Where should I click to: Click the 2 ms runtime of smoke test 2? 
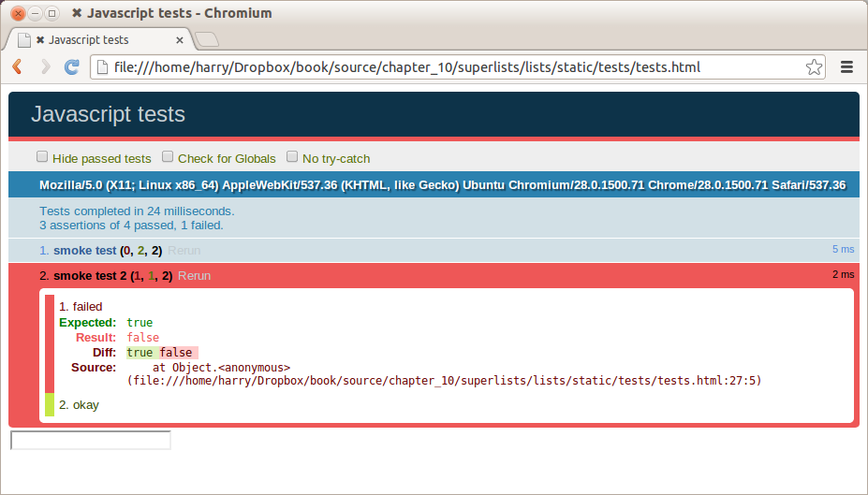pyautogui.click(x=843, y=274)
